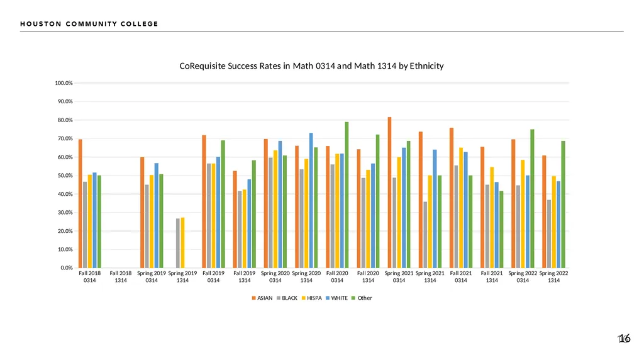Click the blue WHITE legend swatch
Viewport: 644px width, 362px height.
coord(328,298)
